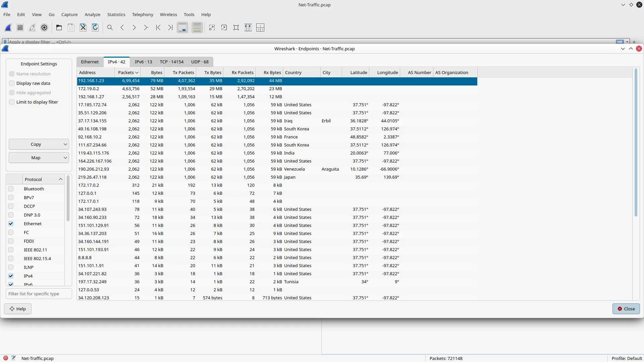Sort by AS Organization column header
644x362 pixels.
coord(455,72)
